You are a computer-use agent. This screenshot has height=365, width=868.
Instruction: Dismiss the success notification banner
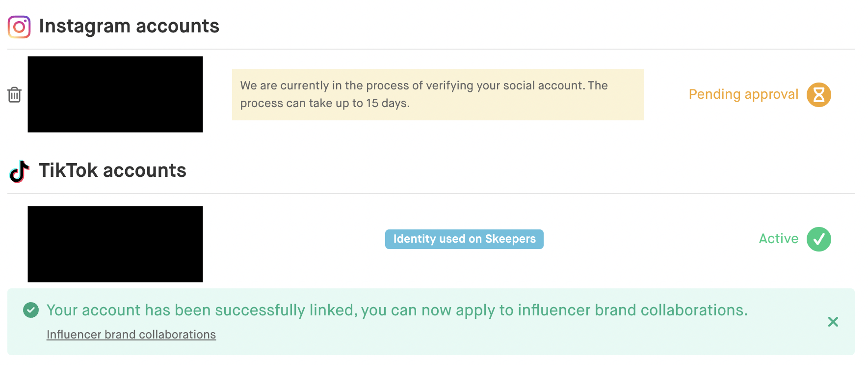pos(833,322)
